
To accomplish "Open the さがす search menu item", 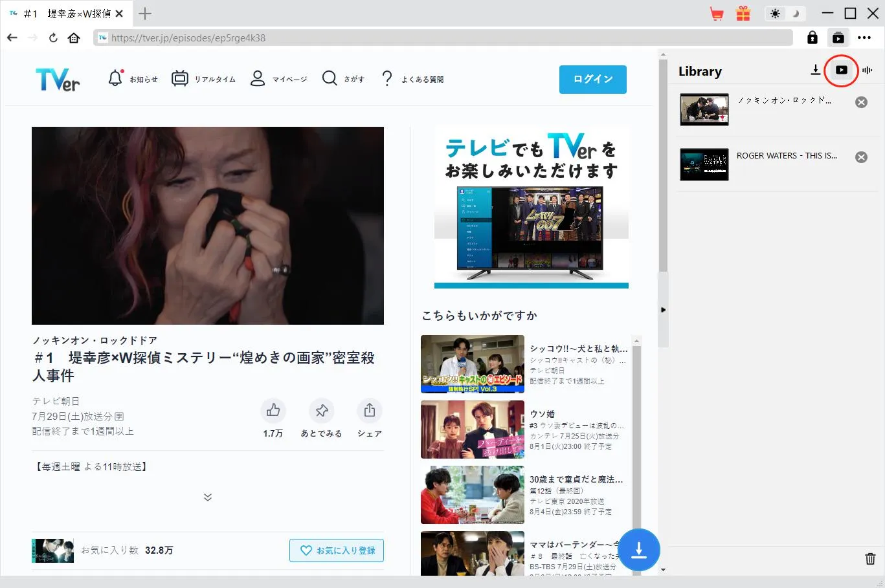I will 343,79.
